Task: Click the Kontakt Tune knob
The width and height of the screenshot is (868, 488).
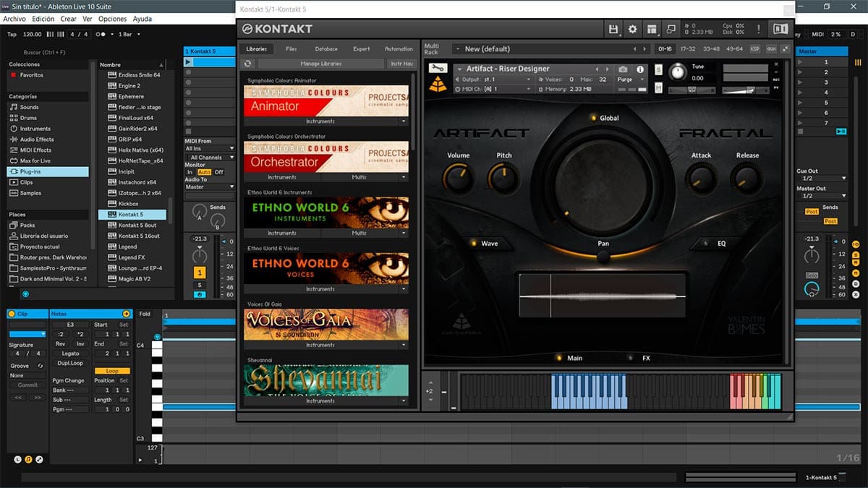Action: [677, 72]
